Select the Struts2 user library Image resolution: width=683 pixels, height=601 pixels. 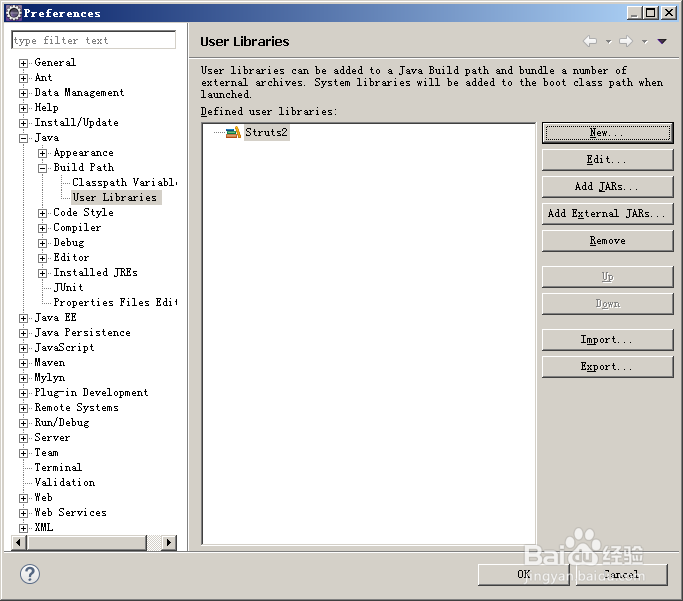(x=266, y=132)
